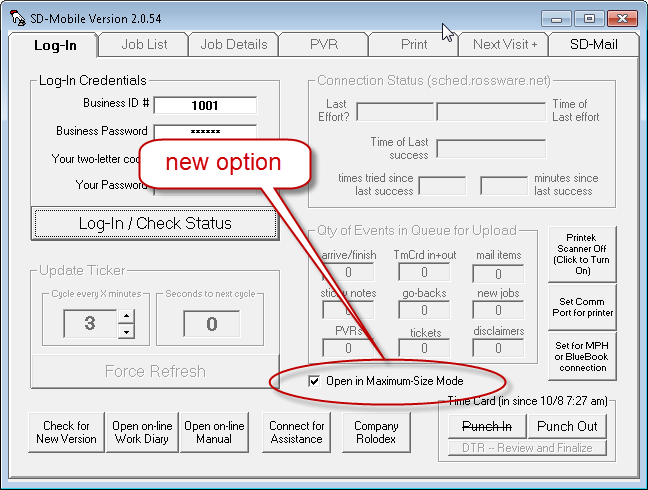The width and height of the screenshot is (648, 490).
Task: Toggle Open in Maximum-Size Mode checkbox
Action: [x=314, y=381]
